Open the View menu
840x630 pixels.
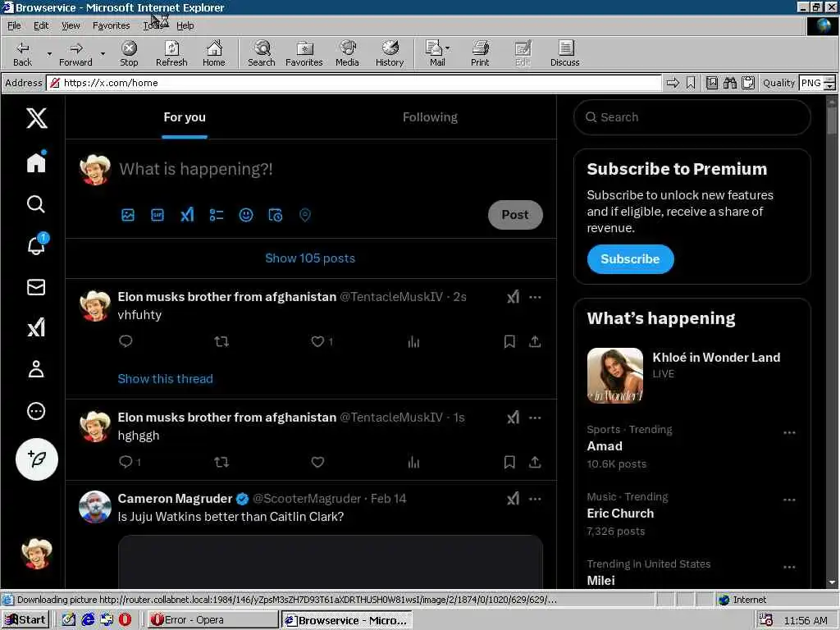(x=71, y=25)
